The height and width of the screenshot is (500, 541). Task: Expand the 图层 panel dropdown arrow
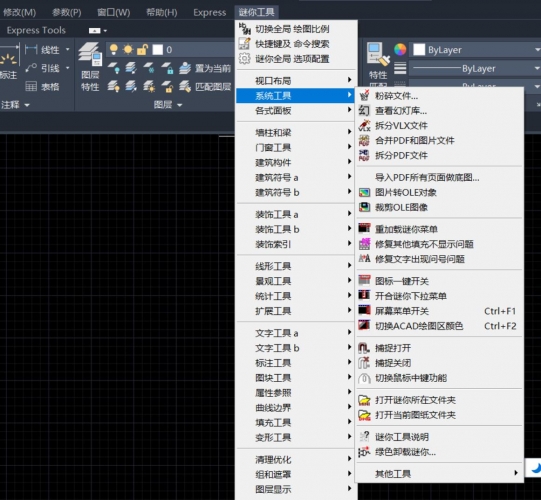(x=179, y=105)
